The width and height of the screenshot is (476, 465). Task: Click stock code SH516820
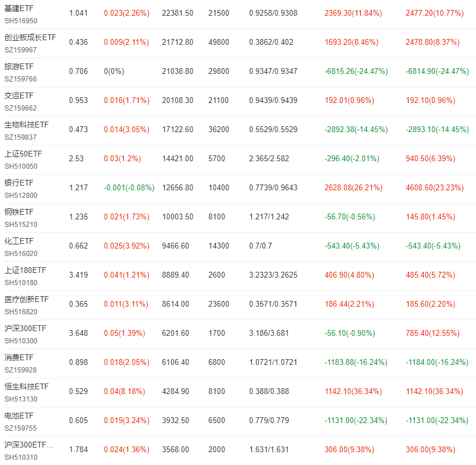point(21,312)
